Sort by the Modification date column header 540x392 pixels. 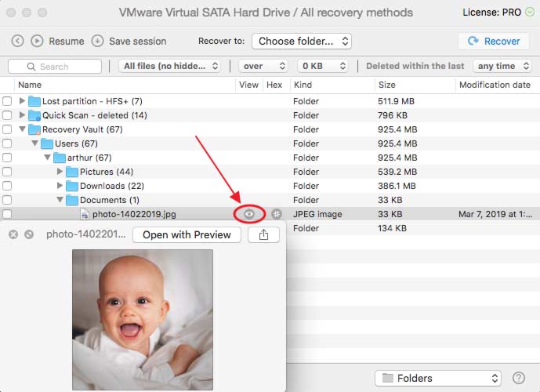[x=498, y=85]
